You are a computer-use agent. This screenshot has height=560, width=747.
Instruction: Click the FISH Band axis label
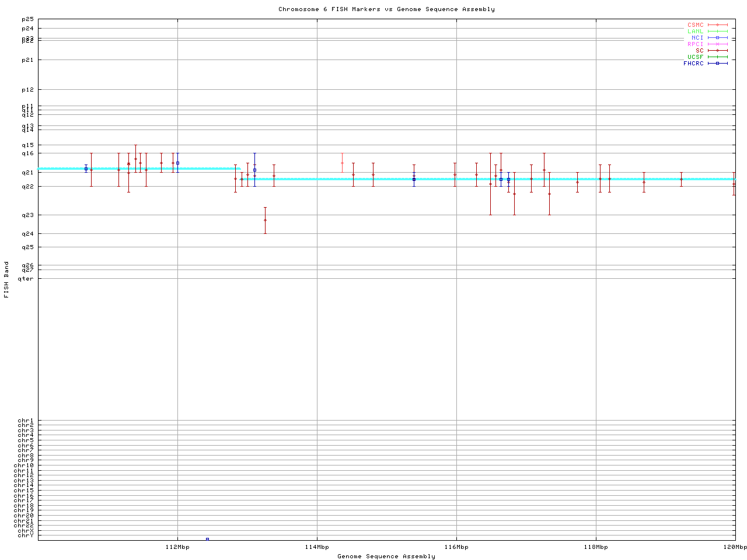tap(6, 279)
